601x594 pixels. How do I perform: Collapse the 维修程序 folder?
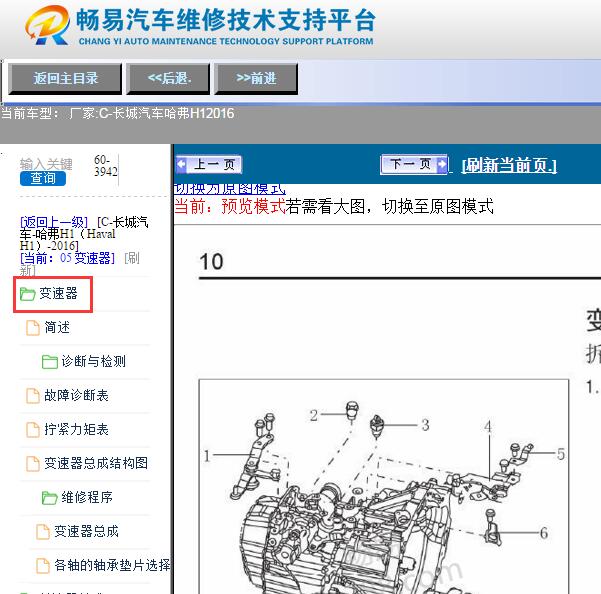87,497
